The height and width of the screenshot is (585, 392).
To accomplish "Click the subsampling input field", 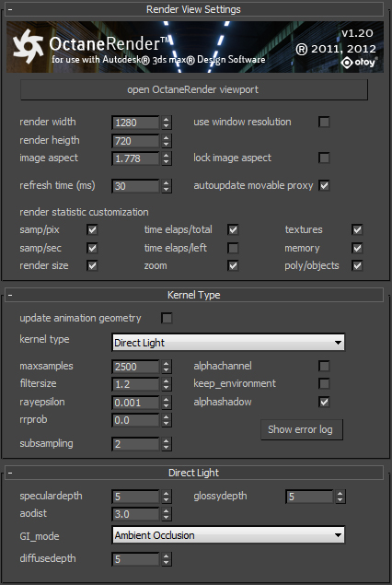I will tap(135, 444).
